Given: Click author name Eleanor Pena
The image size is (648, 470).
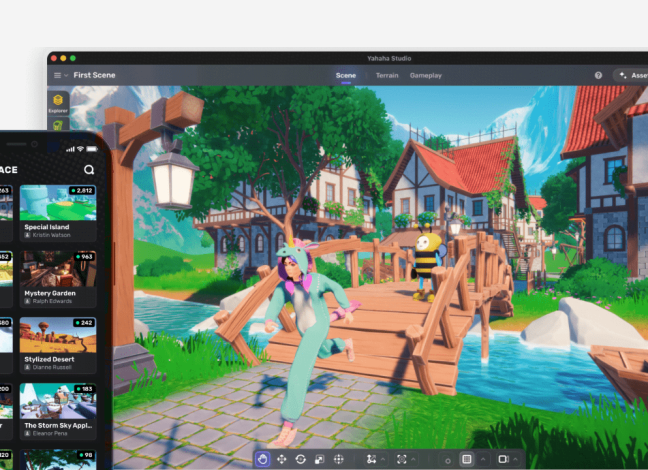Looking at the screenshot, I should coord(50,433).
